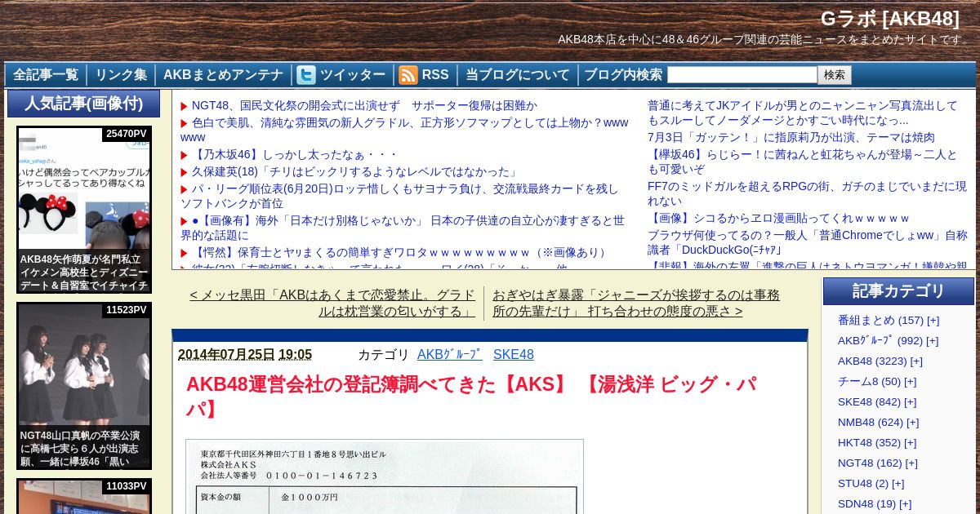980x514 pixels.
Task: Open 当ブログについて page
Action: (518, 75)
